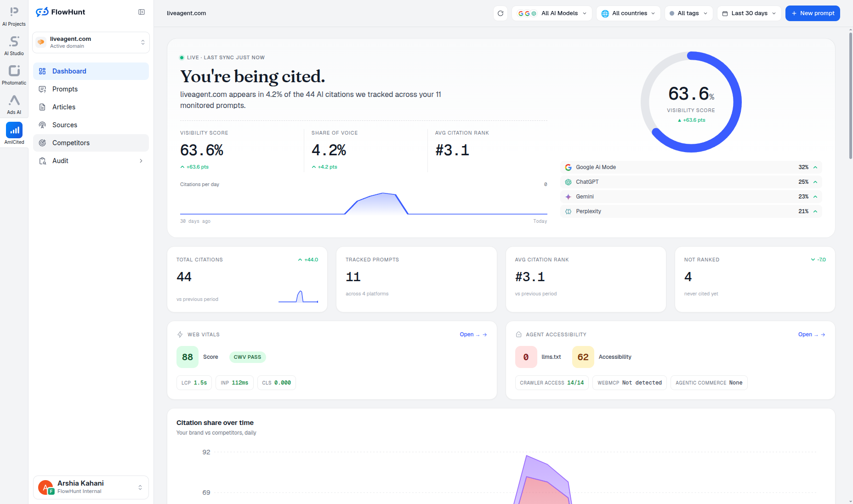Expand the Audit submenu chevron
This screenshot has width=853, height=504.
click(141, 161)
